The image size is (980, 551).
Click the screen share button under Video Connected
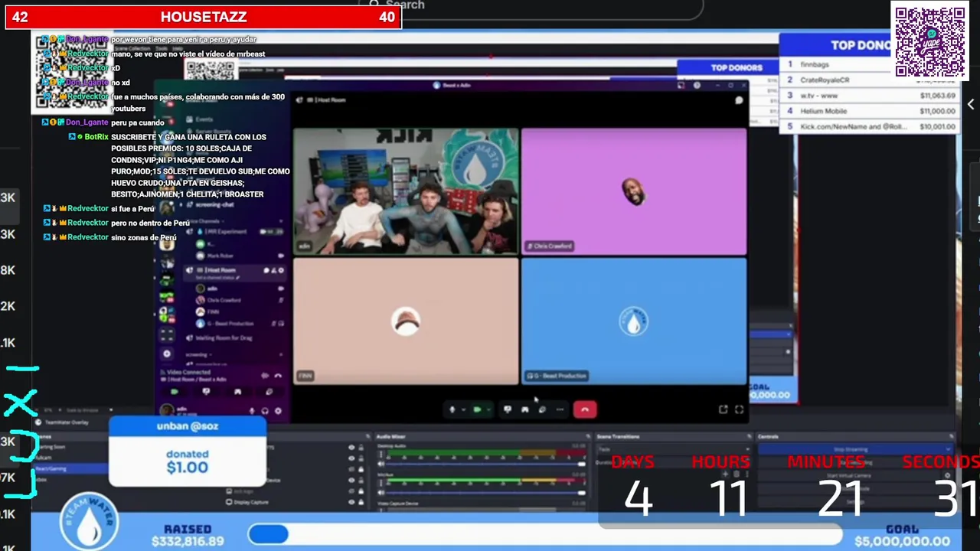point(206,392)
